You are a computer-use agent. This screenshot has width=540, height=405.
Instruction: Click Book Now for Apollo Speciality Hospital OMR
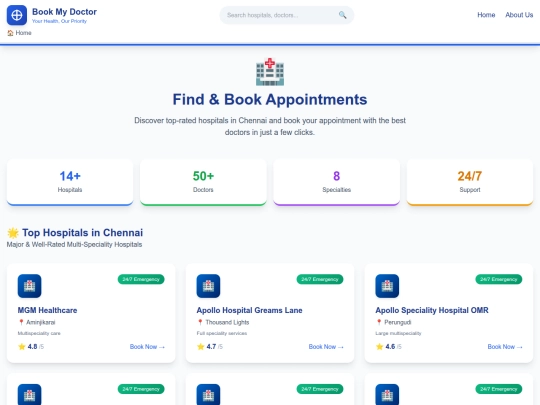[x=505, y=347]
